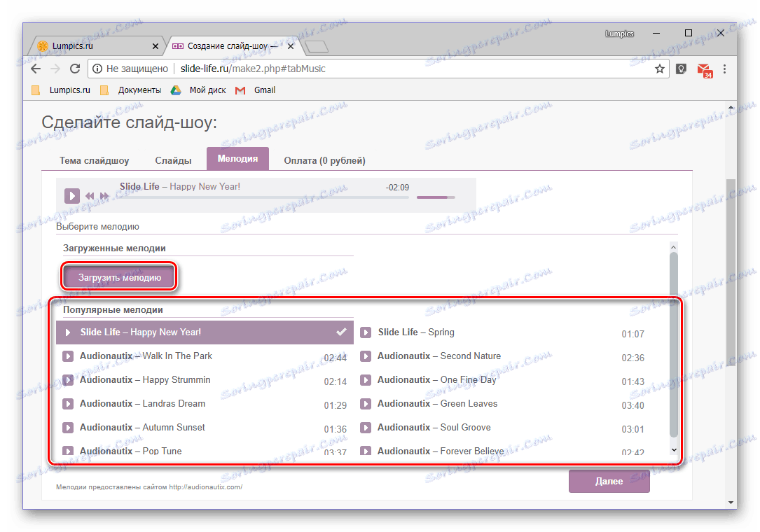Click the melody list scrollbar thumb
This screenshot has height=532, width=760.
coord(673,344)
